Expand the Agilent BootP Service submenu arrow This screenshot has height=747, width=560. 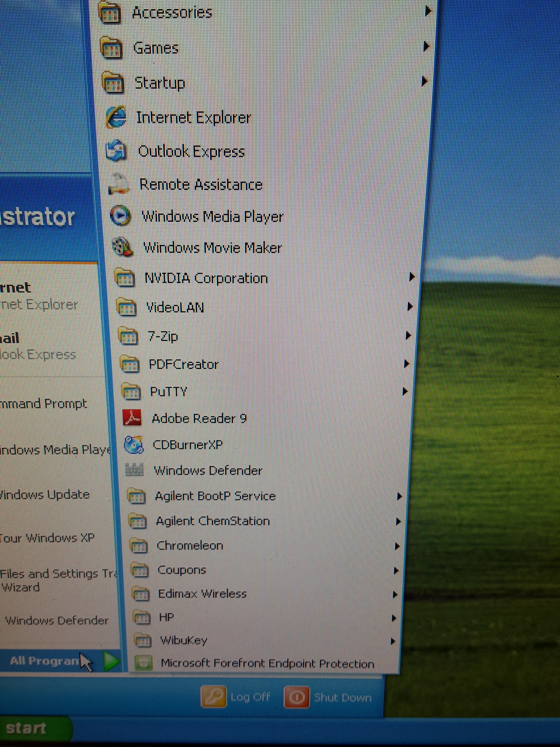400,496
